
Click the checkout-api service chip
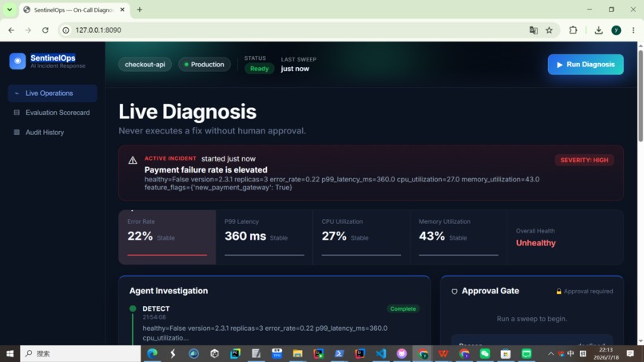(145, 65)
